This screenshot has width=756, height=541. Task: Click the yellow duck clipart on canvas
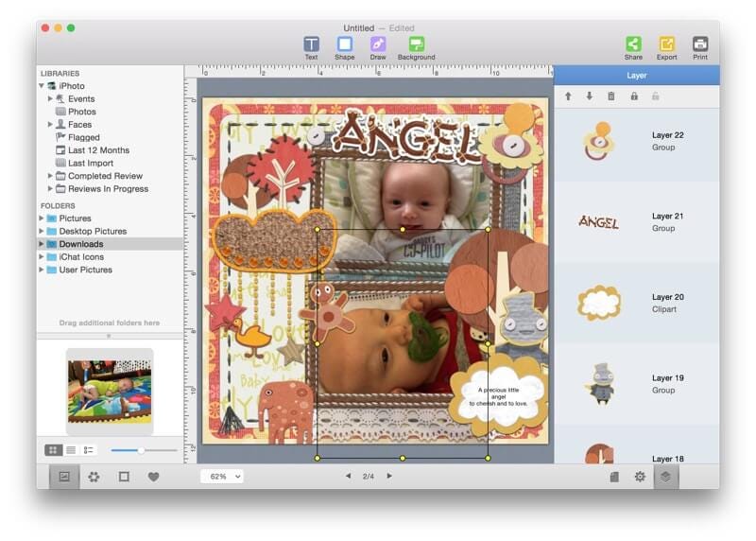click(251, 336)
